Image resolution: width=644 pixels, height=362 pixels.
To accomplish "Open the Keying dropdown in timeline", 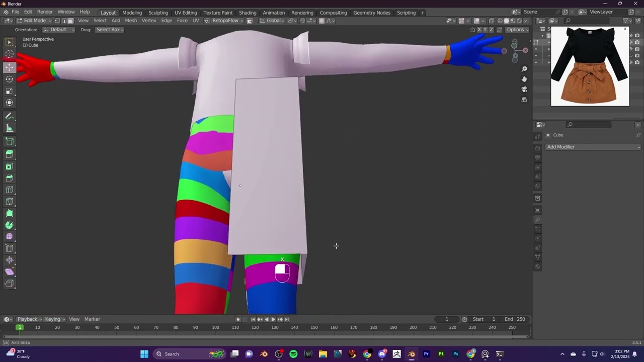I will (x=55, y=319).
